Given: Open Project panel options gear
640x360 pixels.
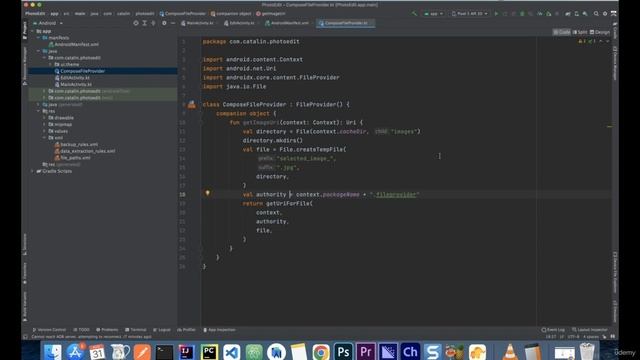Looking at the screenshot, I should click(x=164, y=23).
